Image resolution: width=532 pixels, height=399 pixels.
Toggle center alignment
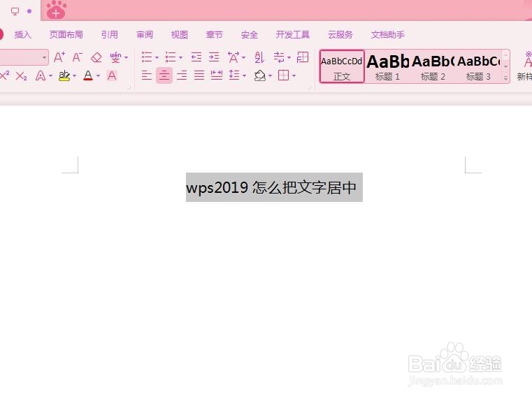(164, 75)
